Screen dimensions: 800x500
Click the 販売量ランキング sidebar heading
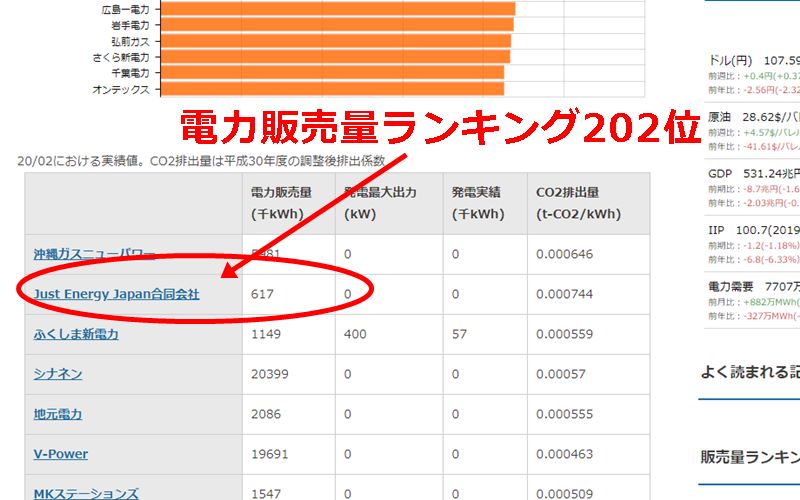(750, 457)
